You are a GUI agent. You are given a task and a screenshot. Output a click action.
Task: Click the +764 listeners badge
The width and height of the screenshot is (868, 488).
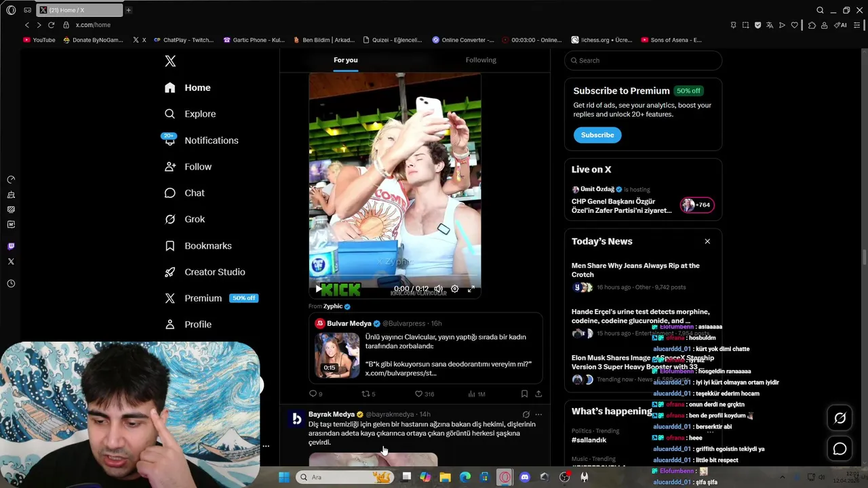(697, 205)
